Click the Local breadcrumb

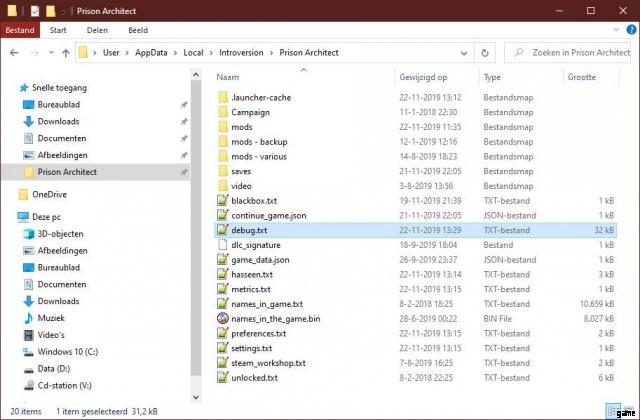pos(193,53)
